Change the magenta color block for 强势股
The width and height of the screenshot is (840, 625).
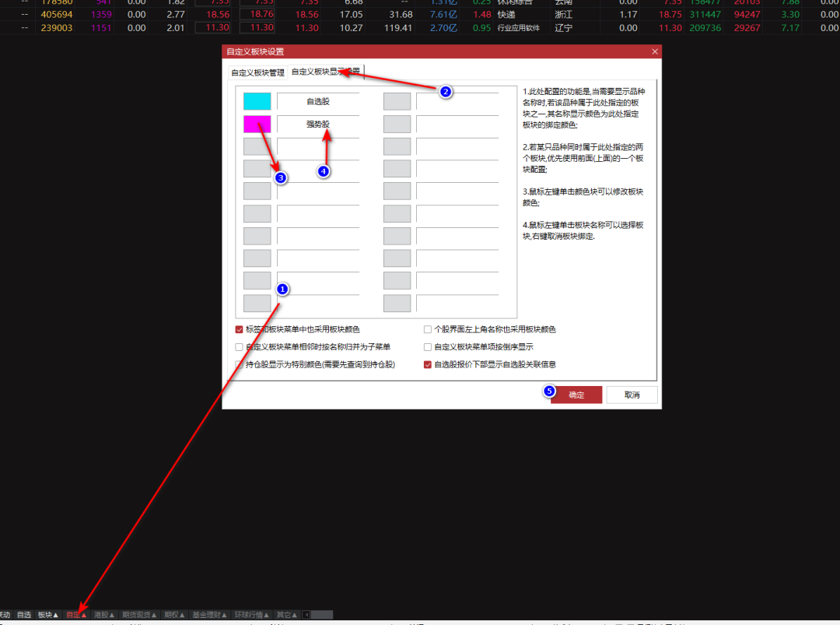pyautogui.click(x=257, y=124)
